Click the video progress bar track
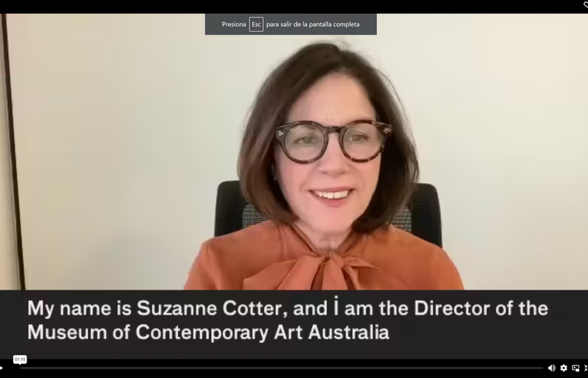This screenshot has height=378, width=588. click(x=282, y=368)
